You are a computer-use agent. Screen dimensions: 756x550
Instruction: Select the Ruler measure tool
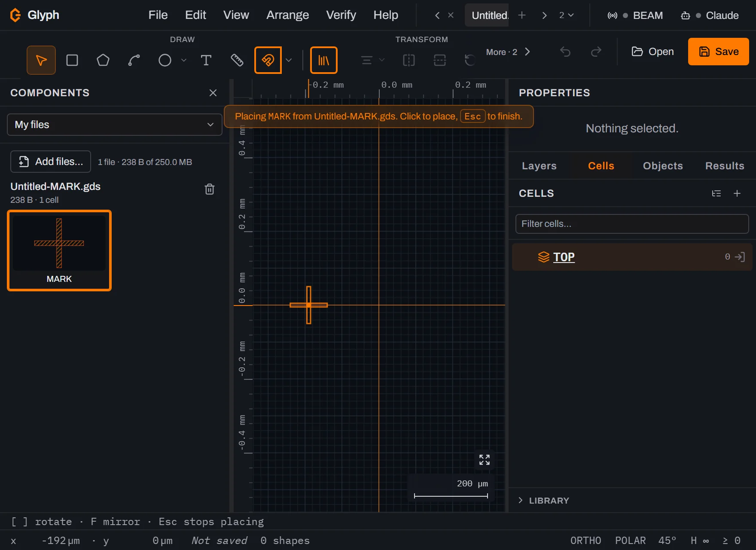click(x=237, y=60)
